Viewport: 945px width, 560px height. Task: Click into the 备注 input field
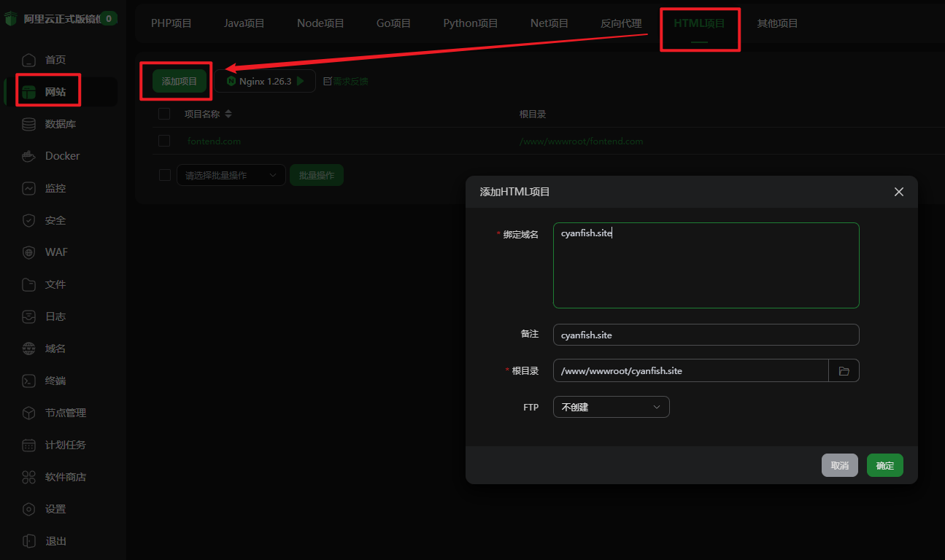706,335
